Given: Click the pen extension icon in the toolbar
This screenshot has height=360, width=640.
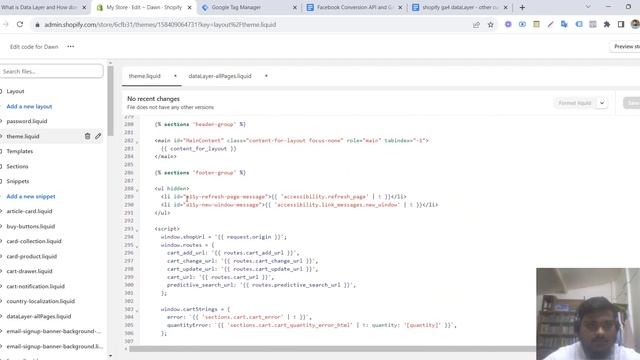Looking at the screenshot, I should point(550,24).
